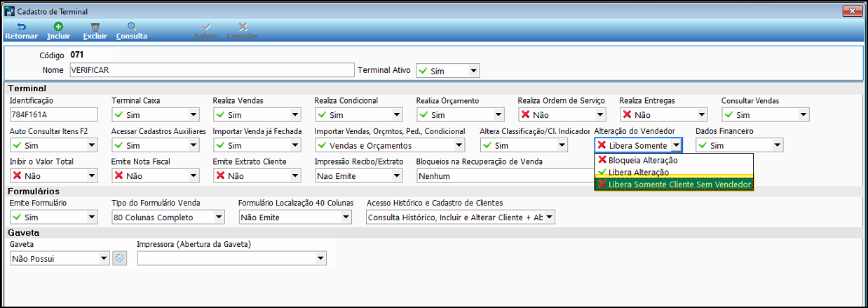Open the Impressão Recibo/Extrato dropdown
This screenshot has width=868, height=308.
pos(397,176)
